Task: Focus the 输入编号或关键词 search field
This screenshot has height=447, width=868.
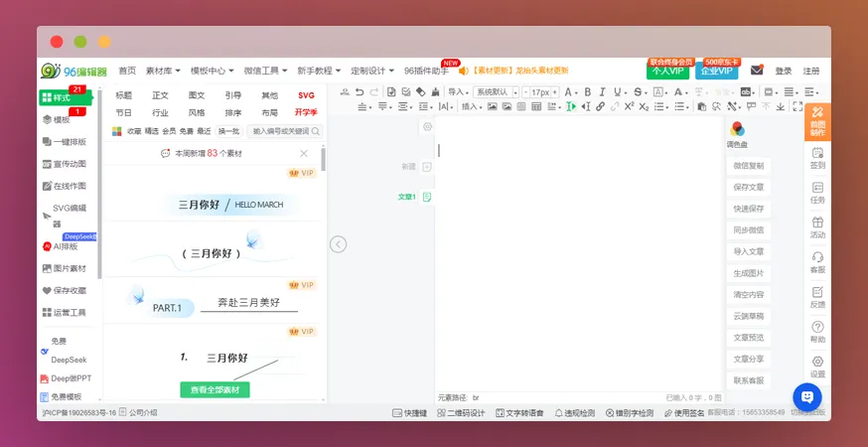Action: [285, 131]
